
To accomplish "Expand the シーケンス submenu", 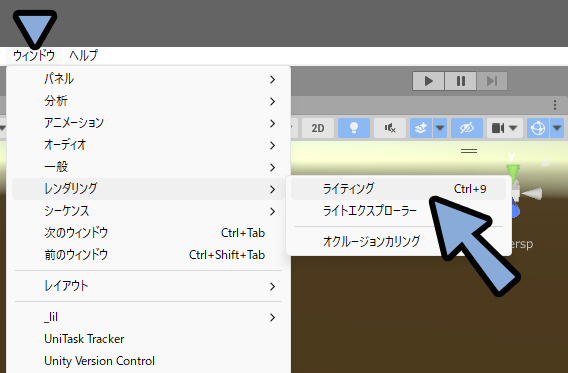I will (148, 211).
